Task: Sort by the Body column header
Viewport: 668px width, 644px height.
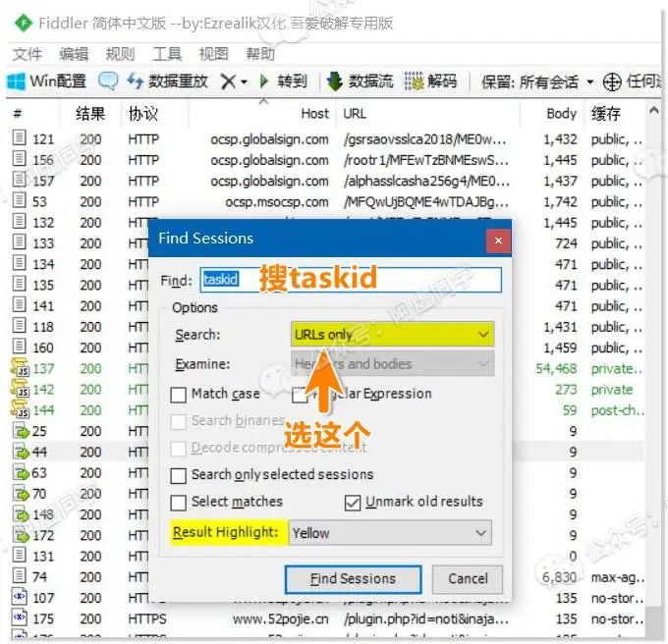Action: 561,114
